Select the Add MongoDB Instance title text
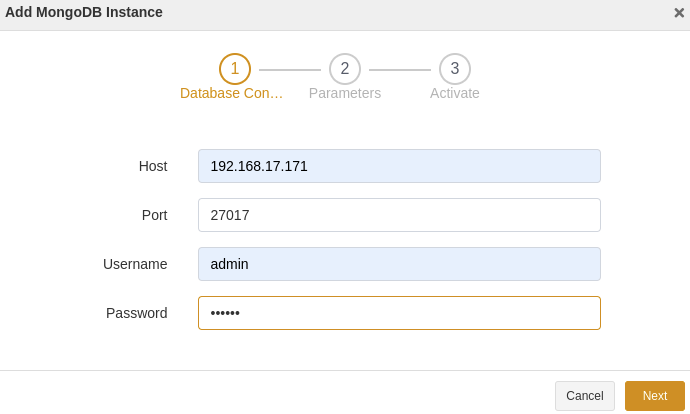Screen dimensions: 690x414 [x=84, y=12]
